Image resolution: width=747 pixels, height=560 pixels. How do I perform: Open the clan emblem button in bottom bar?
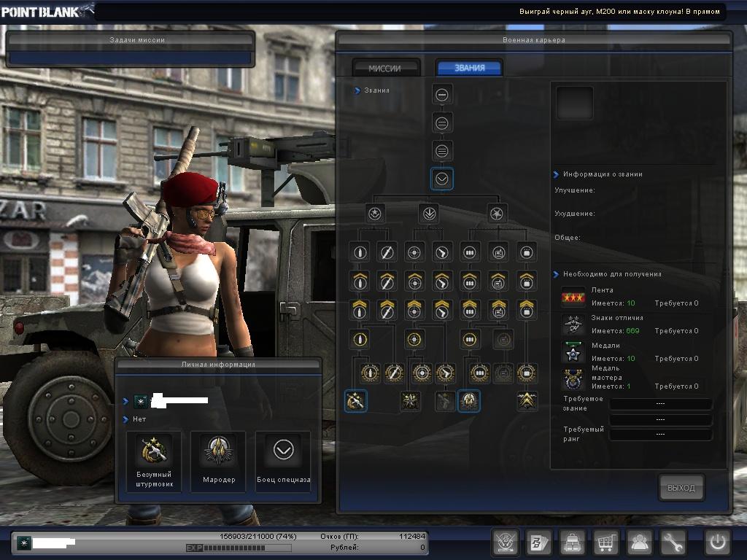[x=505, y=542]
